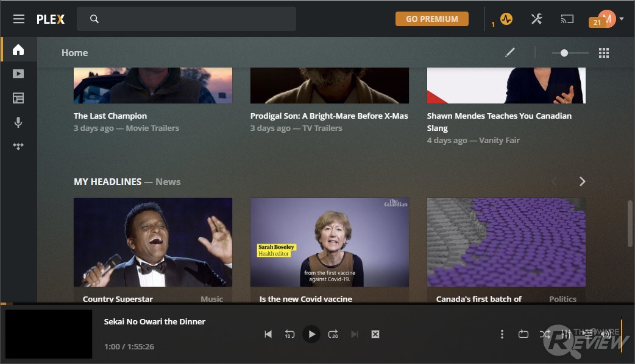Open The Last Champion trailer title

tap(110, 116)
